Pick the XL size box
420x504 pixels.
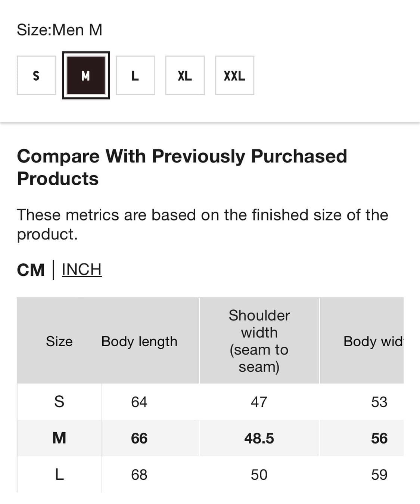pos(185,75)
